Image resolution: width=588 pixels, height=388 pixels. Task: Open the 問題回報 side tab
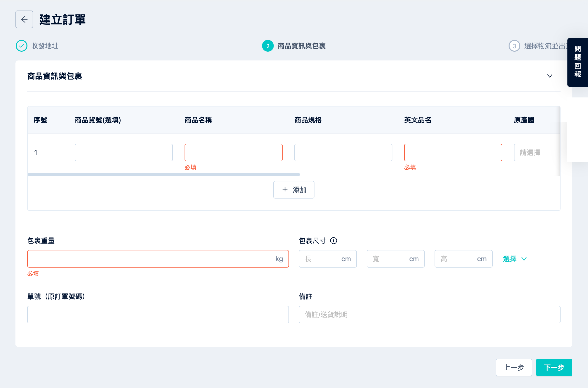pyautogui.click(x=577, y=62)
